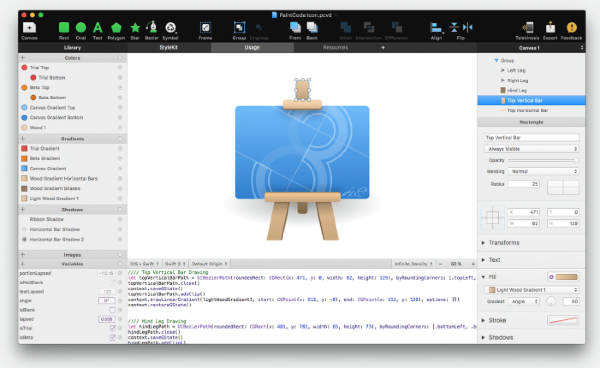Toggle the isBeta variable checkbox
Image resolution: width=600 pixels, height=368 pixels.
pyautogui.click(x=112, y=337)
